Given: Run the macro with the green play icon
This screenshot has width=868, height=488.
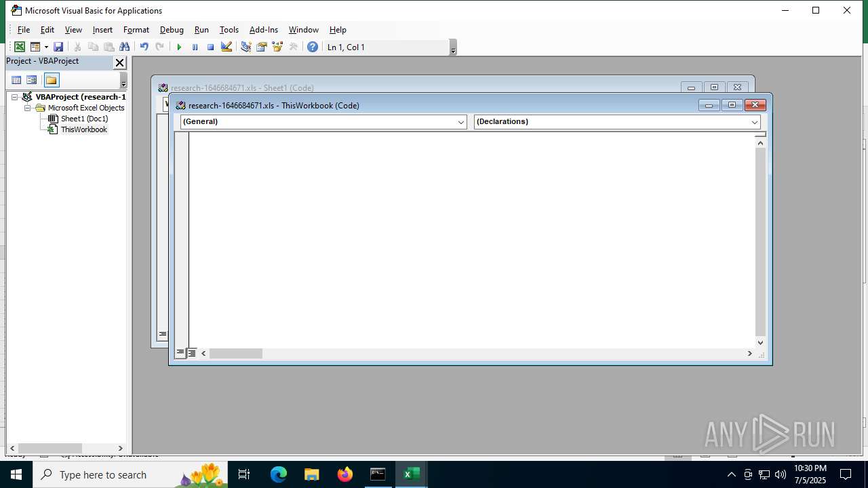Looking at the screenshot, I should pos(179,47).
